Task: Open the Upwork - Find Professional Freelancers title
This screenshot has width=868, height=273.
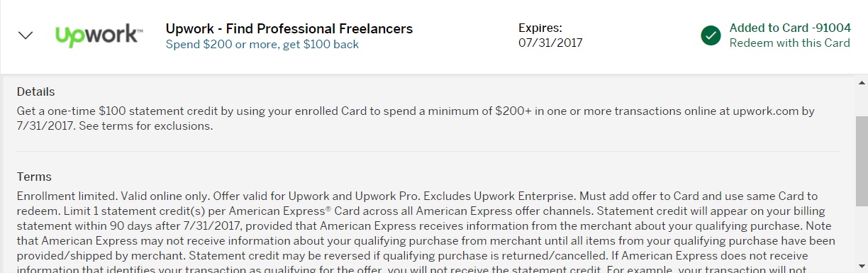Action: (289, 28)
